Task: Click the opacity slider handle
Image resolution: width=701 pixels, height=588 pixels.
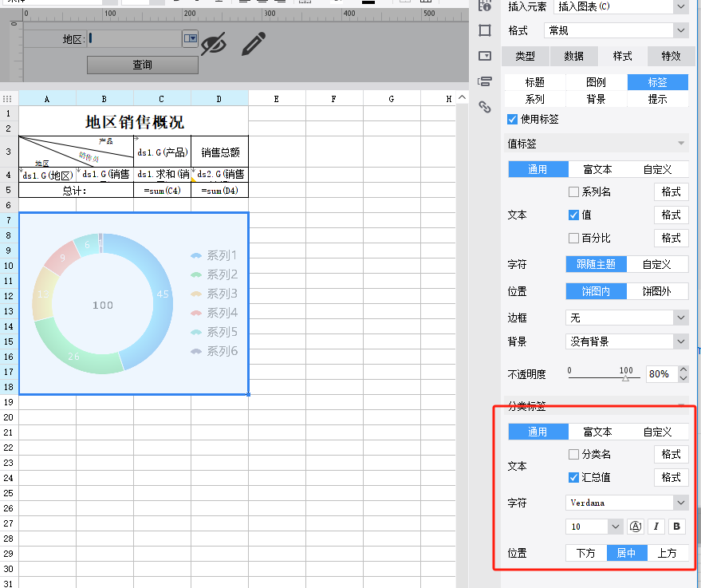Action: pos(625,379)
